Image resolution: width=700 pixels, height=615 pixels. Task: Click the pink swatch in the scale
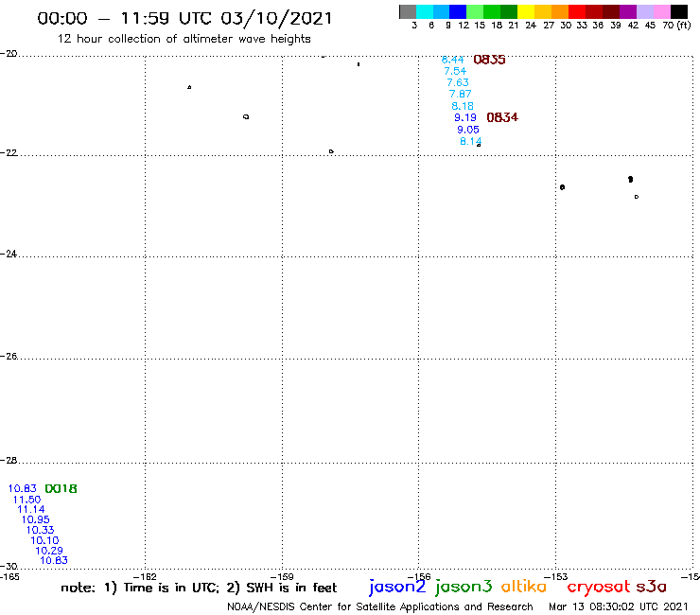[x=661, y=11]
